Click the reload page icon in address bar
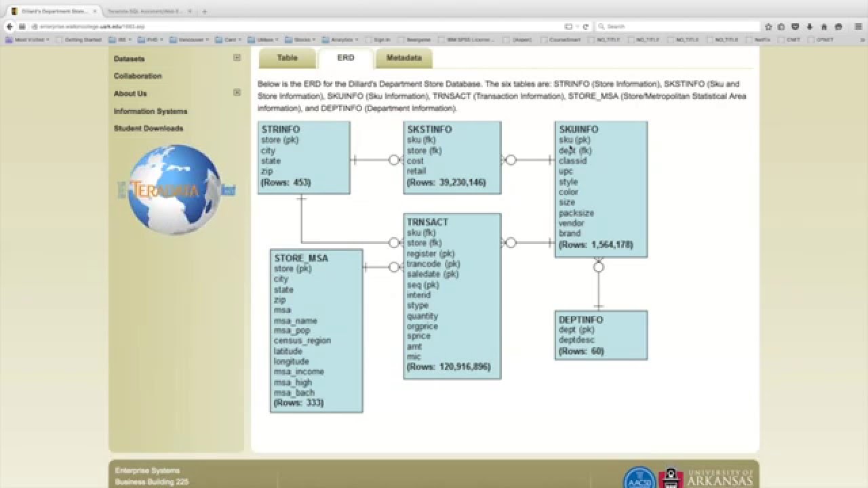The width and height of the screenshot is (868, 488). [586, 26]
